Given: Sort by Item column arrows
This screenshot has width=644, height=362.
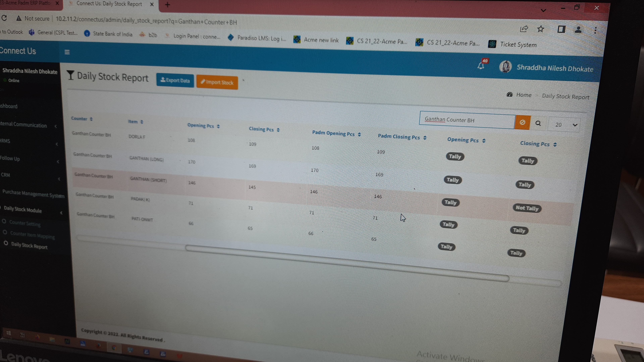Looking at the screenshot, I should [142, 122].
